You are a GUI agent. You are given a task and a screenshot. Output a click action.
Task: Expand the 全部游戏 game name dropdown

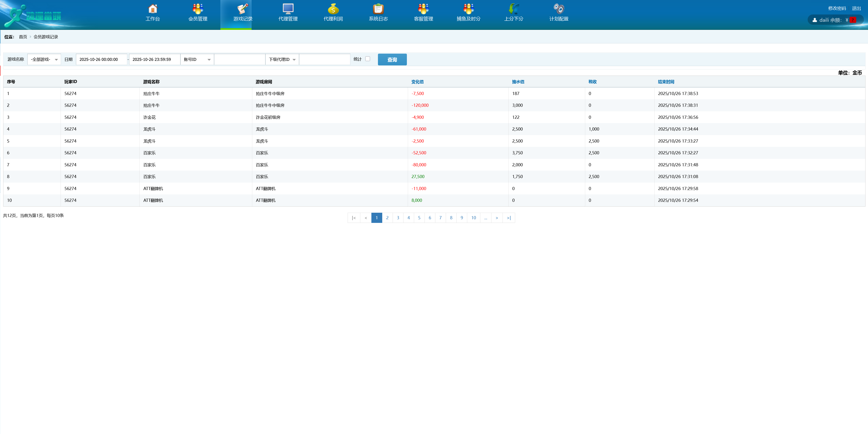pyautogui.click(x=44, y=59)
